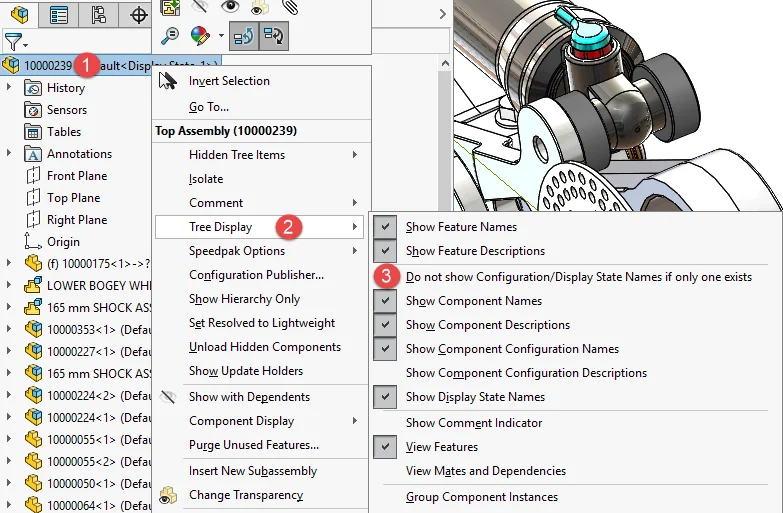783x513 pixels.
Task: Expand the Annotations tree node
Action: point(9,154)
